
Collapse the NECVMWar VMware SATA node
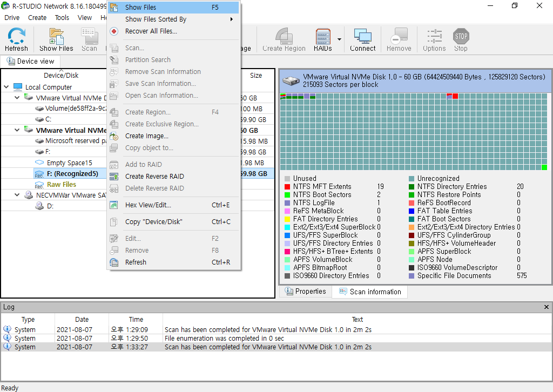[x=17, y=195]
